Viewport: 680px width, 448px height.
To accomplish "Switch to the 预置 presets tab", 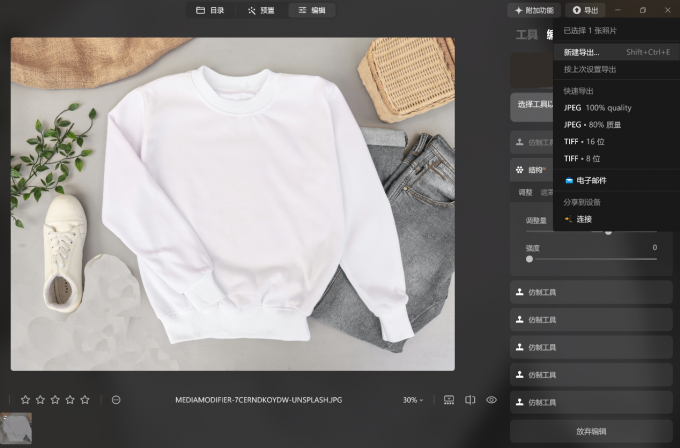I will pyautogui.click(x=261, y=10).
